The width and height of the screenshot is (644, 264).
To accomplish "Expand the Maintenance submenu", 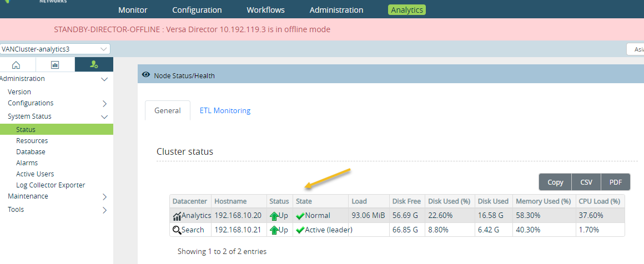I will (104, 197).
